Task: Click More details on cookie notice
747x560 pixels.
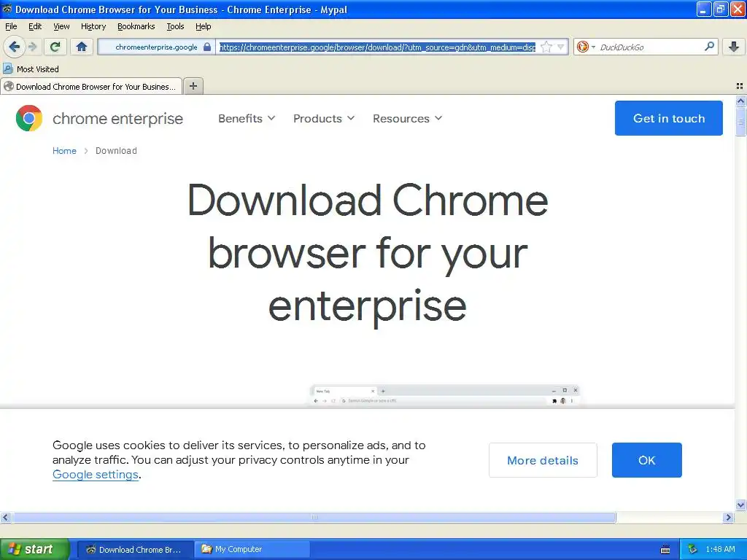Action: 543,460
